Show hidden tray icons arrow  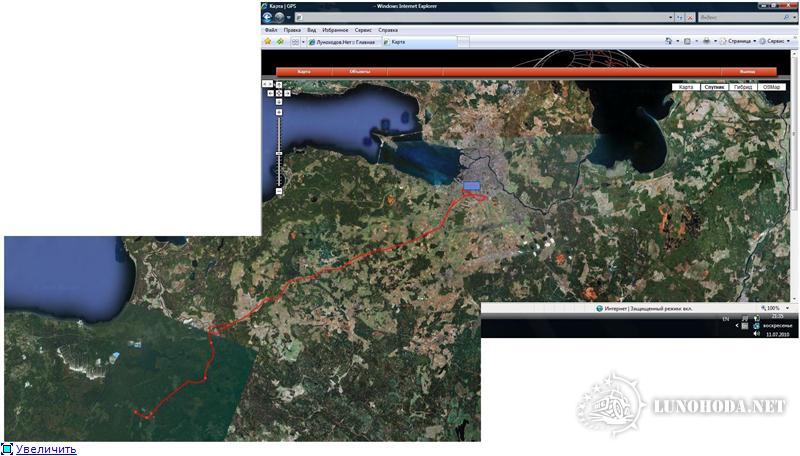737,325
